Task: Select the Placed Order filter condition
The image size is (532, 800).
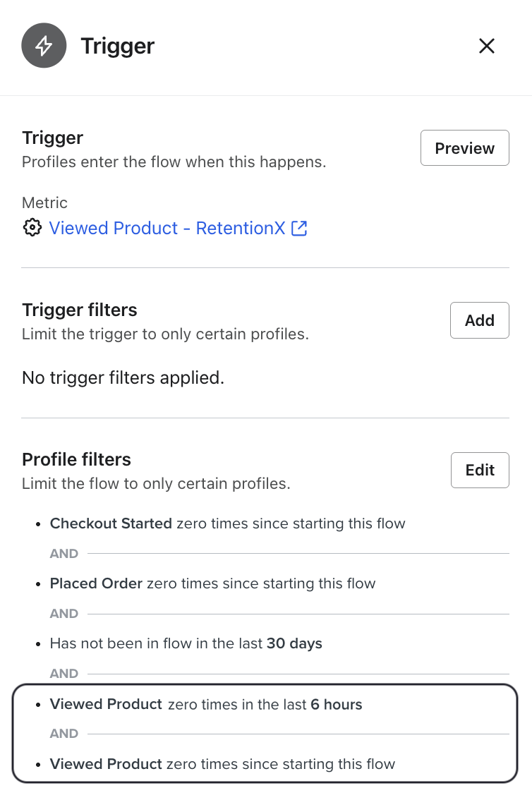Action: [x=212, y=583]
